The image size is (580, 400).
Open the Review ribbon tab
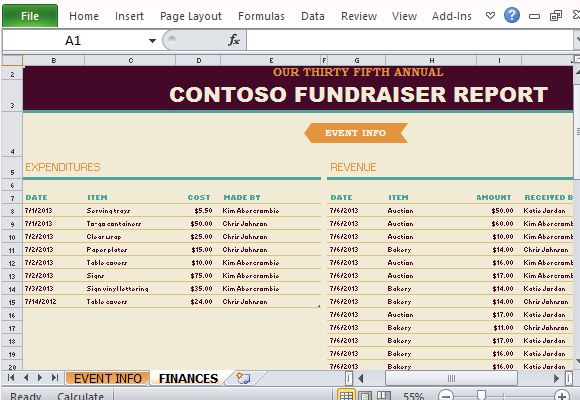[x=359, y=16]
